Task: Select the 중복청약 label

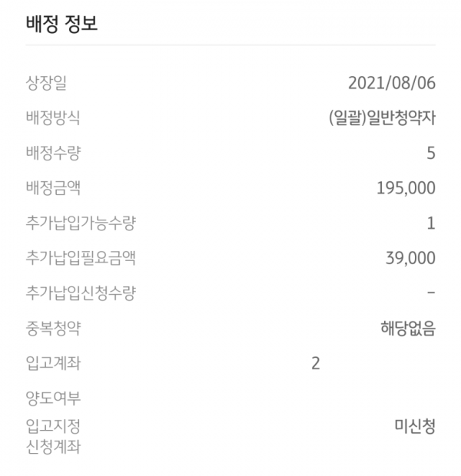Action: [53, 328]
